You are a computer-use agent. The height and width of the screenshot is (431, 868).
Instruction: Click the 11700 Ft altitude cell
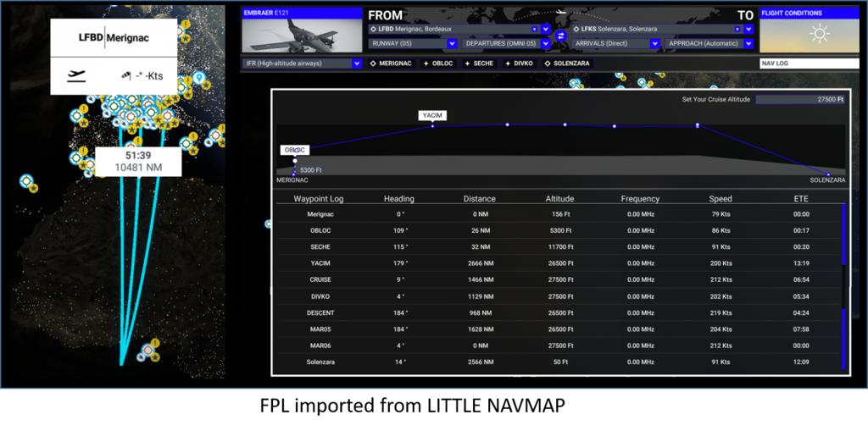coord(559,246)
